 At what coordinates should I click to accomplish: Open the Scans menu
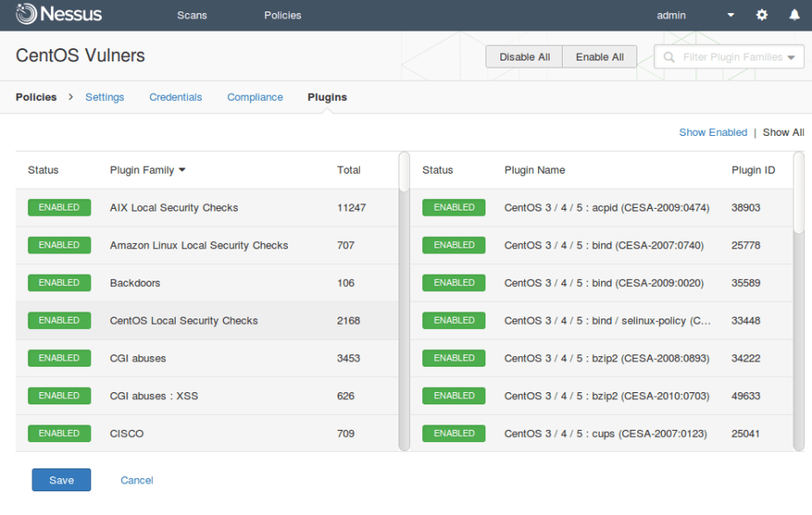[x=192, y=15]
